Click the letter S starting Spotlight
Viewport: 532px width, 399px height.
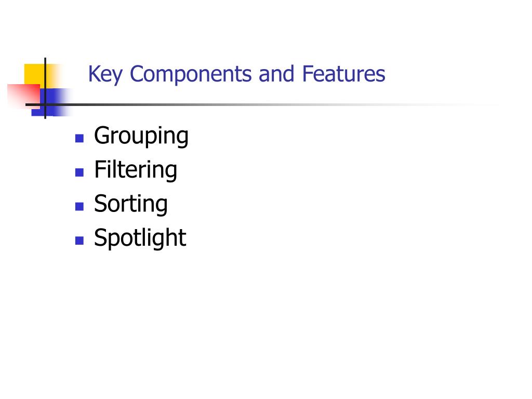coord(102,237)
